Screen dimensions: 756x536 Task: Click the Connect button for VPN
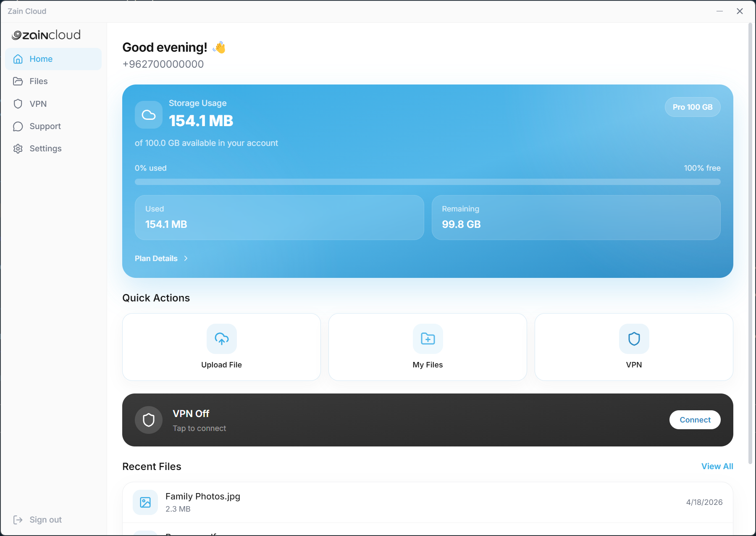[x=695, y=420]
